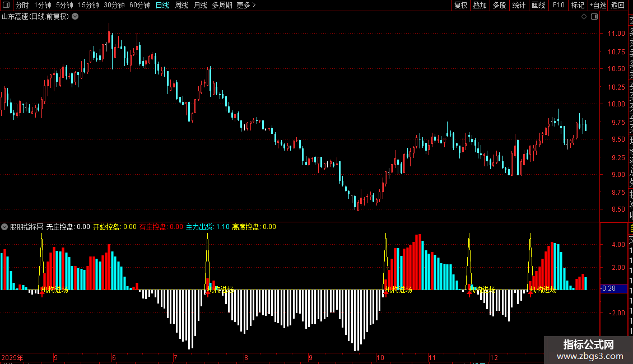
Task: Expand the 更多 period options
Action: click(246, 5)
